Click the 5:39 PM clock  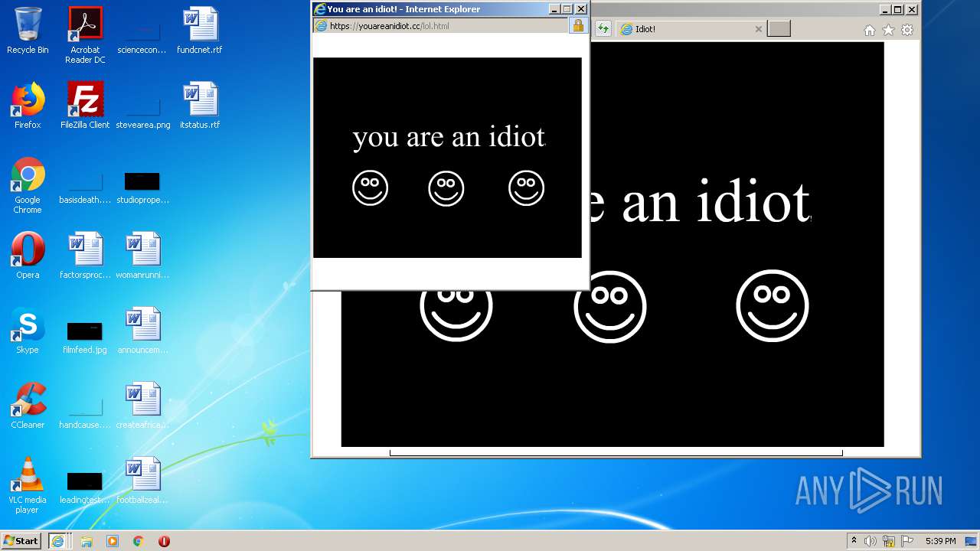pos(940,541)
